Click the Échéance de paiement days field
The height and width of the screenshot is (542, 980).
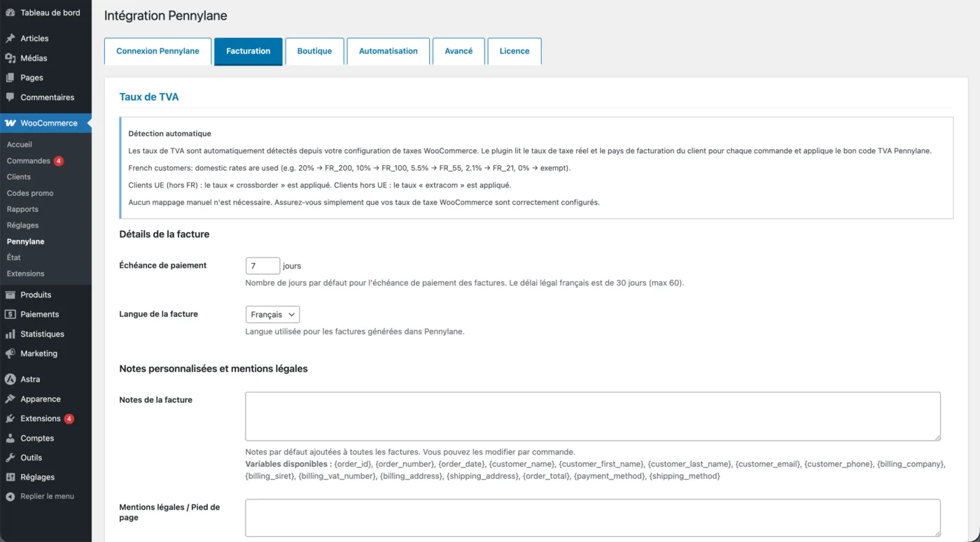(x=262, y=266)
